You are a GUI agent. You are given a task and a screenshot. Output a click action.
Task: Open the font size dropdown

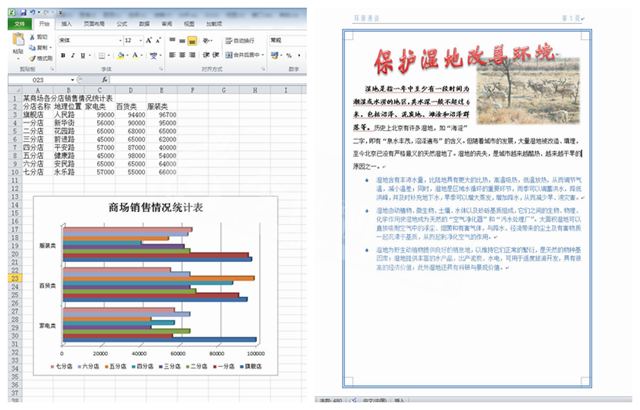(x=143, y=40)
